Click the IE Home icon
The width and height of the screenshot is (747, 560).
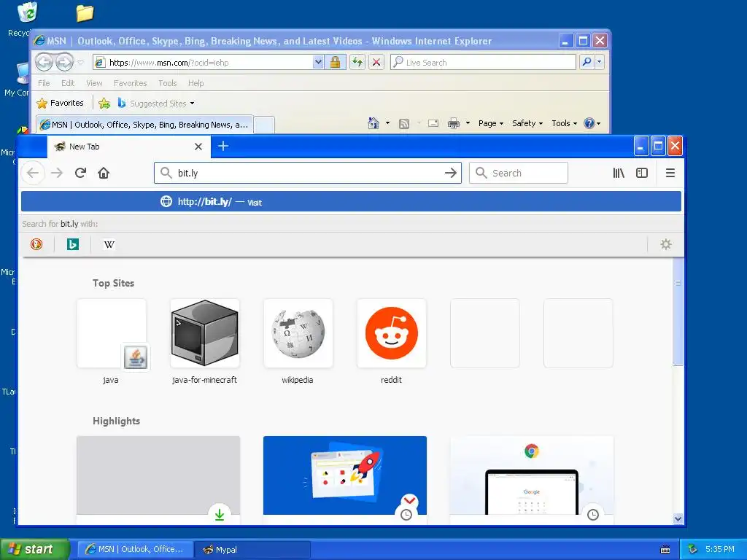click(x=373, y=123)
